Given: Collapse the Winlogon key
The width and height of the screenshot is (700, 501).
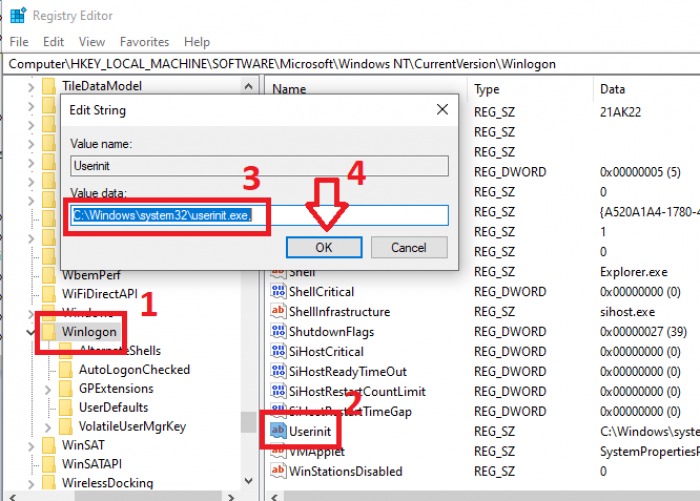Looking at the screenshot, I should point(31,332).
